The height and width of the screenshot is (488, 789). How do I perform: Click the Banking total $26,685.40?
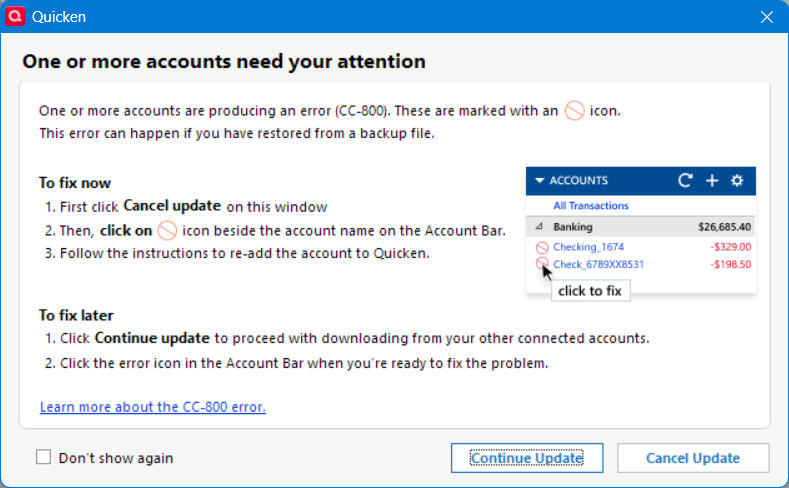pos(724,227)
